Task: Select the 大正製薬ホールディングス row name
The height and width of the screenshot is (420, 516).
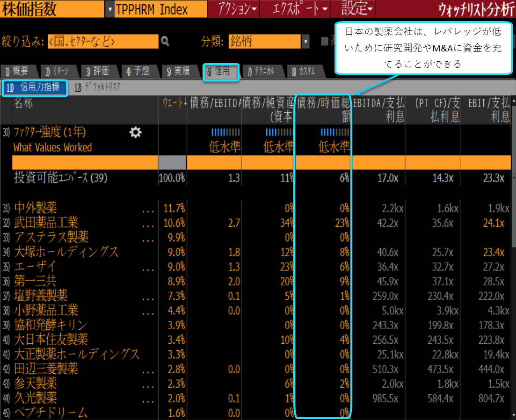Action: [77, 354]
